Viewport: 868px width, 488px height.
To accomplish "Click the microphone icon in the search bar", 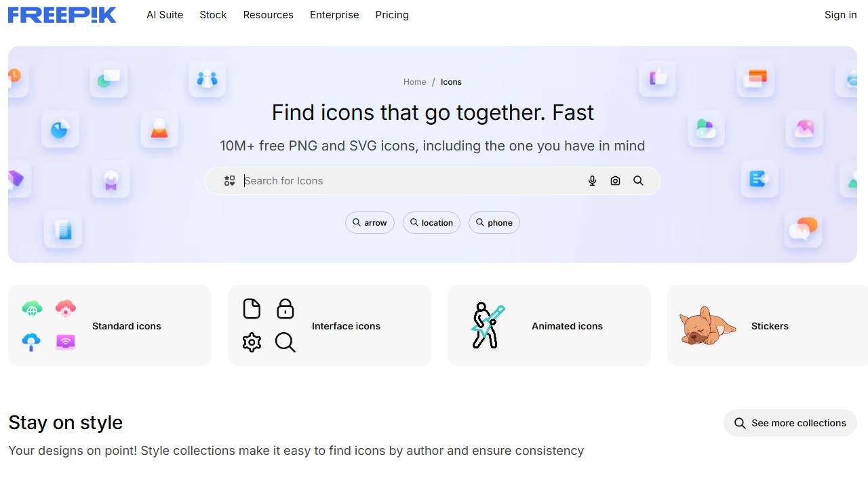I will tap(592, 180).
